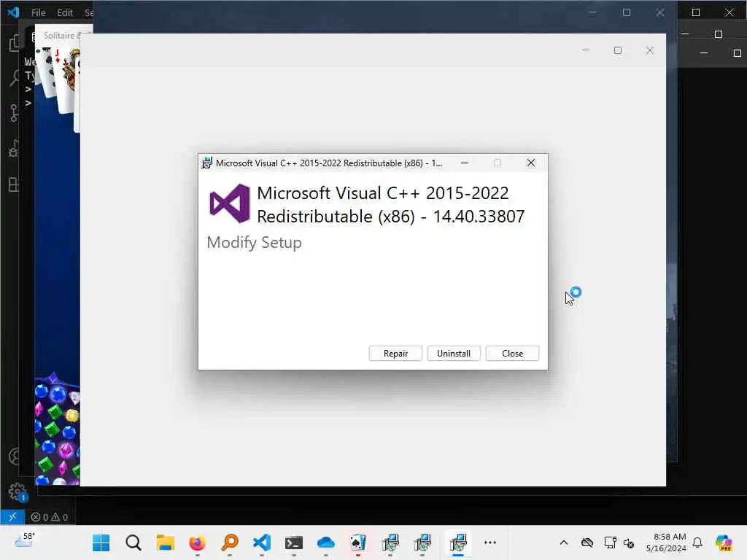The image size is (747, 560).
Task: Open VS Code Explorer sidebar icon
Action: coord(15,43)
